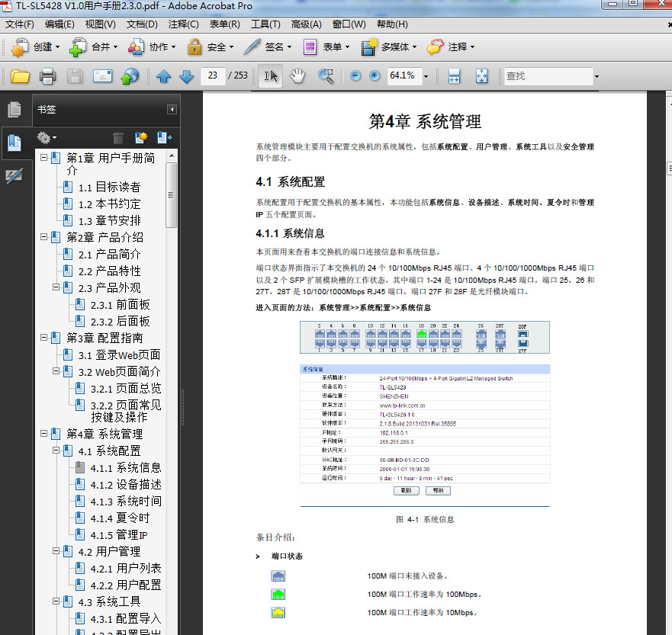
Task: Open the Collaborate toolbar menu
Action: (152, 47)
